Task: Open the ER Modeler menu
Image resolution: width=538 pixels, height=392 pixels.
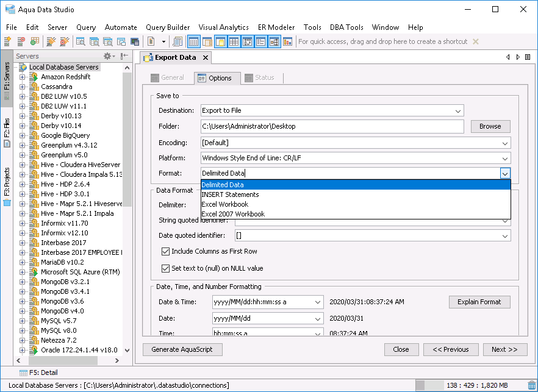Action: (x=276, y=27)
